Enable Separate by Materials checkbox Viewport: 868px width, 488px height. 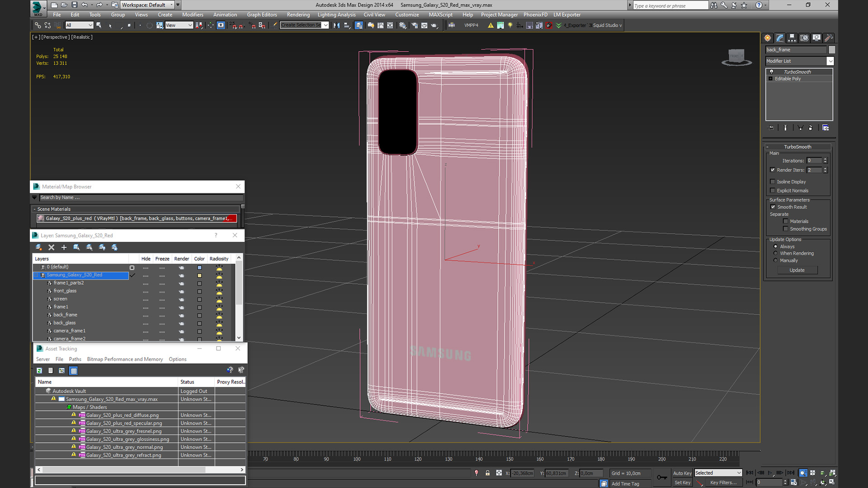tap(786, 221)
